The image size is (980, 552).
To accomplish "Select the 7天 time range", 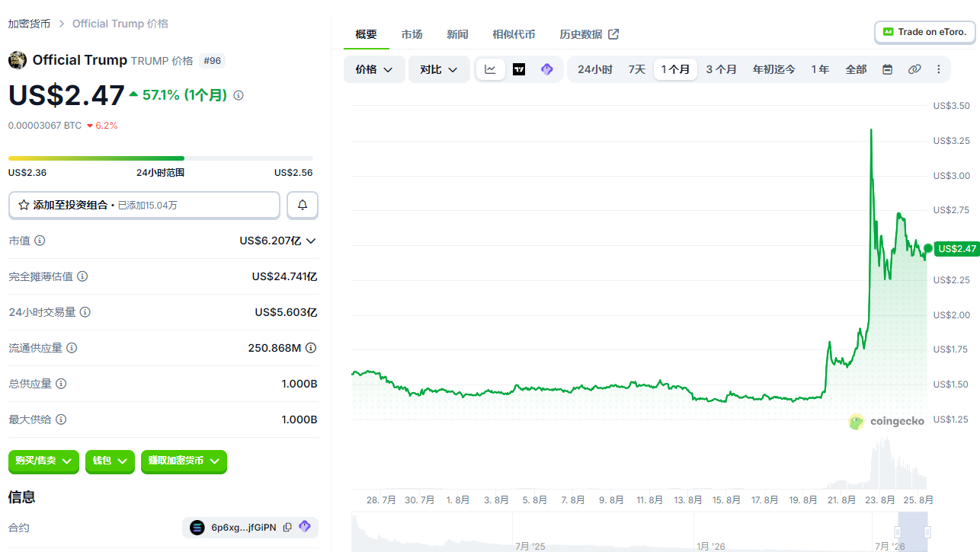I will click(637, 69).
